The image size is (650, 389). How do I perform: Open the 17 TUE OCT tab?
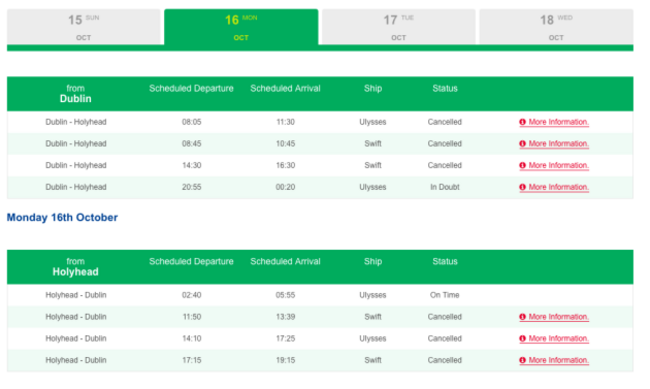pyautogui.click(x=399, y=27)
